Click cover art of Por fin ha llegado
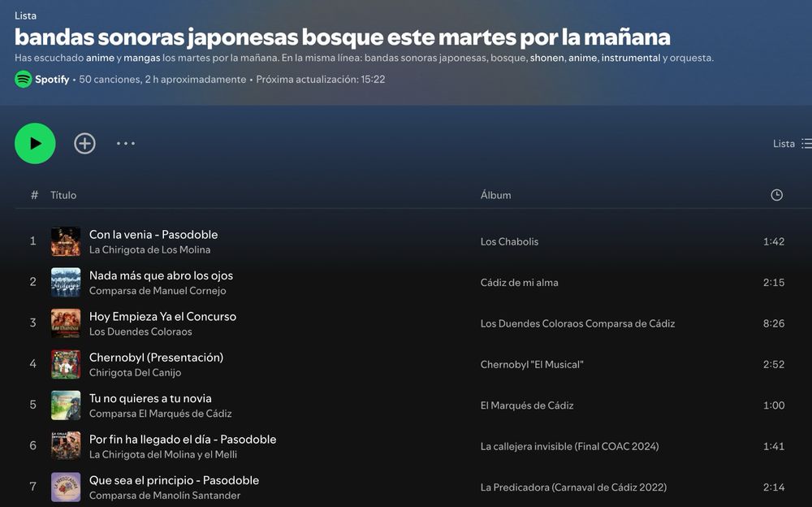Image resolution: width=812 pixels, height=507 pixels. (66, 446)
